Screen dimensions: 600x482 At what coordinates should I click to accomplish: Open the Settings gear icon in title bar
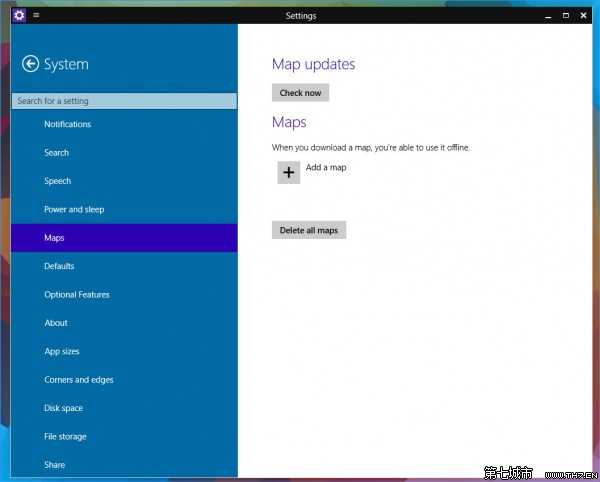pyautogui.click(x=19, y=15)
